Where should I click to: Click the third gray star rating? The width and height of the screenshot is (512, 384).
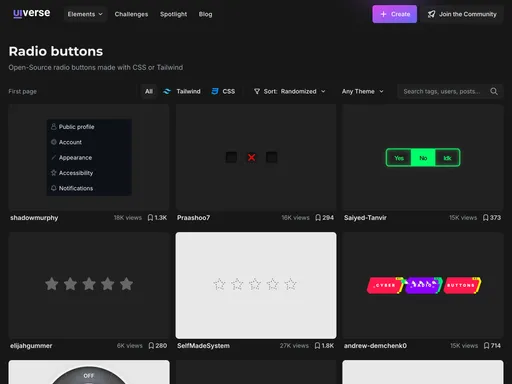pyautogui.click(x=89, y=284)
